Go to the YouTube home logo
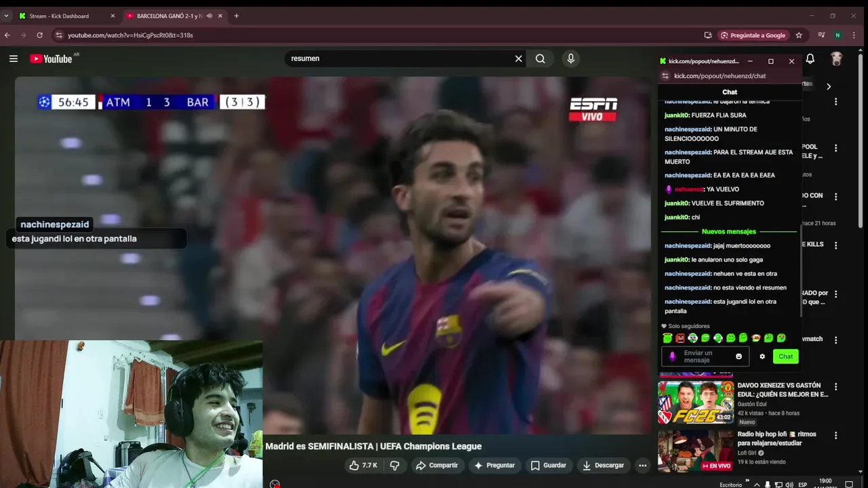The height and width of the screenshot is (488, 868). coord(52,59)
